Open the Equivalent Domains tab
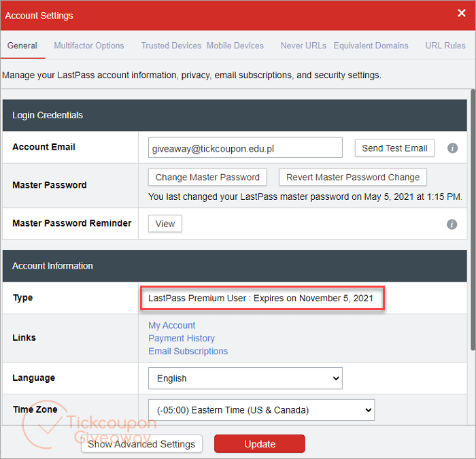Screen dimensions: 476x459 pyautogui.click(x=371, y=46)
